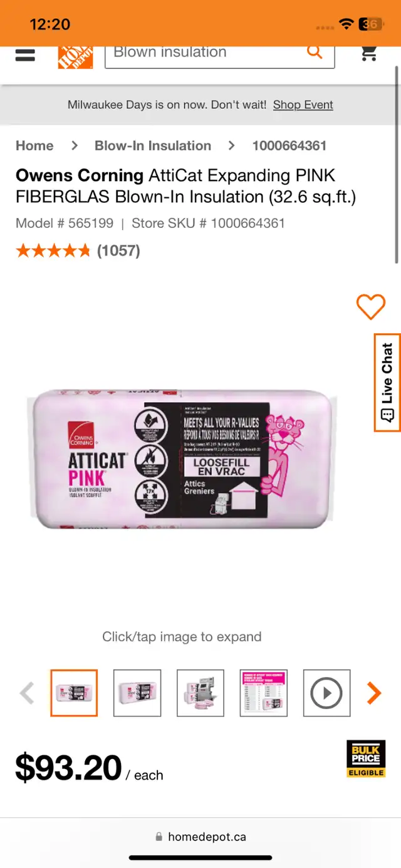Tap the Home Depot logo

[75, 57]
